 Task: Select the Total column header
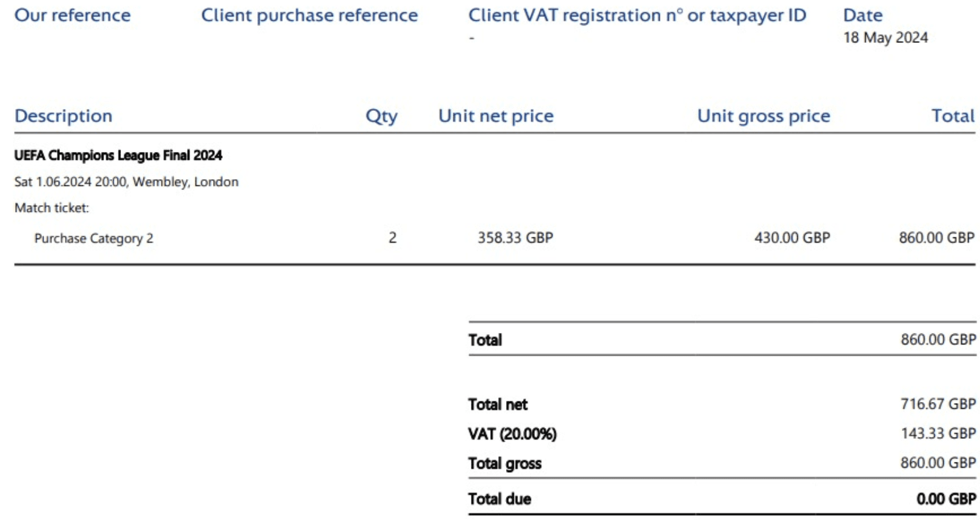pos(953,116)
